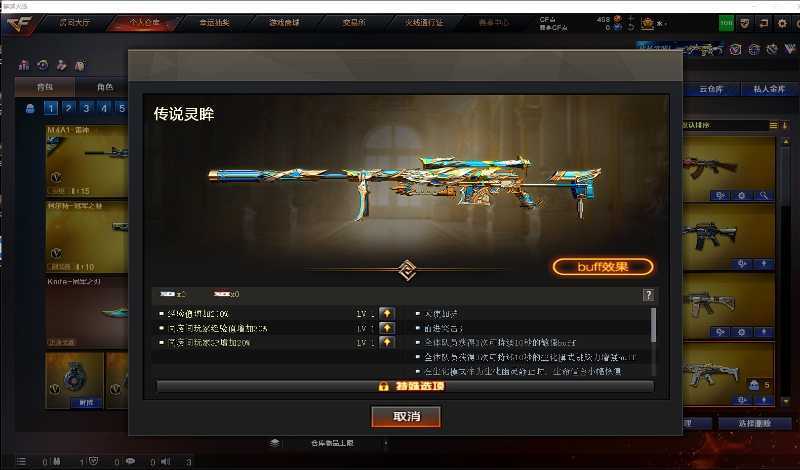Open the buff效果 panel

pos(603,267)
